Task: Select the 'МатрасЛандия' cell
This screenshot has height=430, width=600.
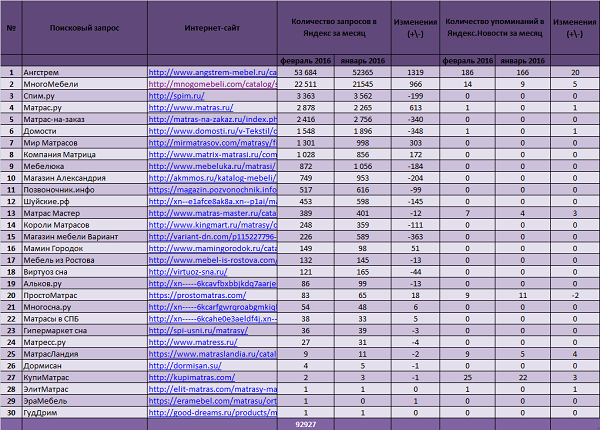Action: click(x=85, y=354)
